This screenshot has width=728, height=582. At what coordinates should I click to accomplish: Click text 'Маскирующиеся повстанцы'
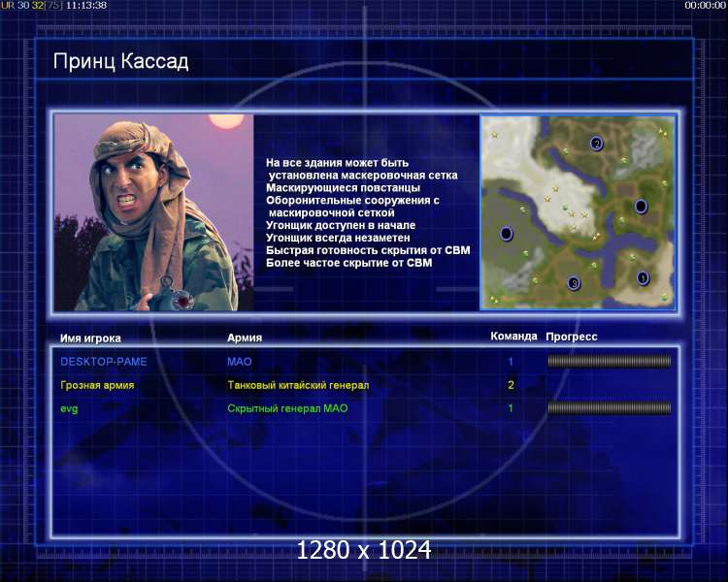[343, 188]
